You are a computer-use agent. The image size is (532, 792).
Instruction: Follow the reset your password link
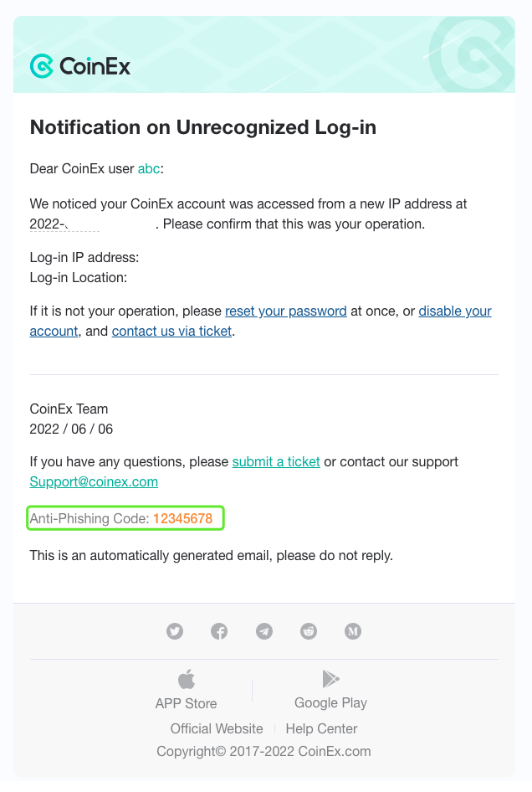(x=286, y=311)
